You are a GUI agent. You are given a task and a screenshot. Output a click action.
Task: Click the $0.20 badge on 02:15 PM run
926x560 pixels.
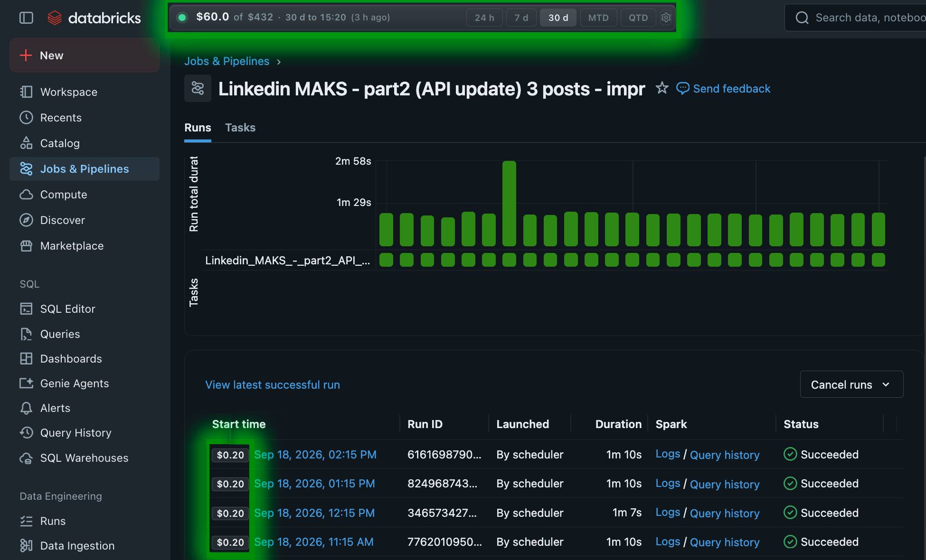coord(230,455)
